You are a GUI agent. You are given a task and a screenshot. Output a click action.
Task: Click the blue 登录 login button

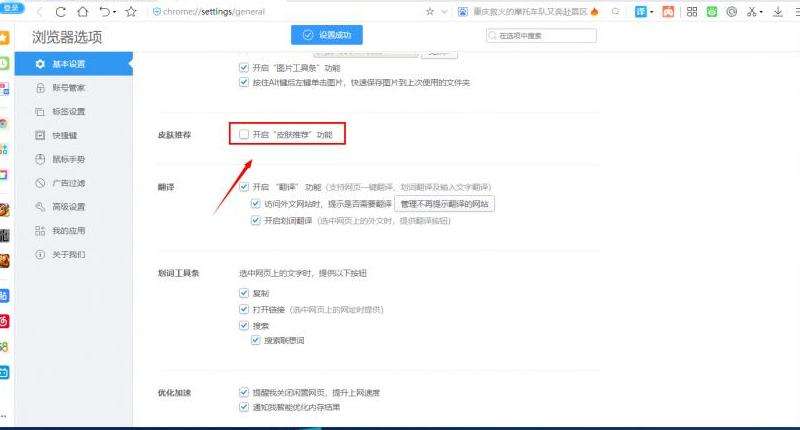(13, 7)
